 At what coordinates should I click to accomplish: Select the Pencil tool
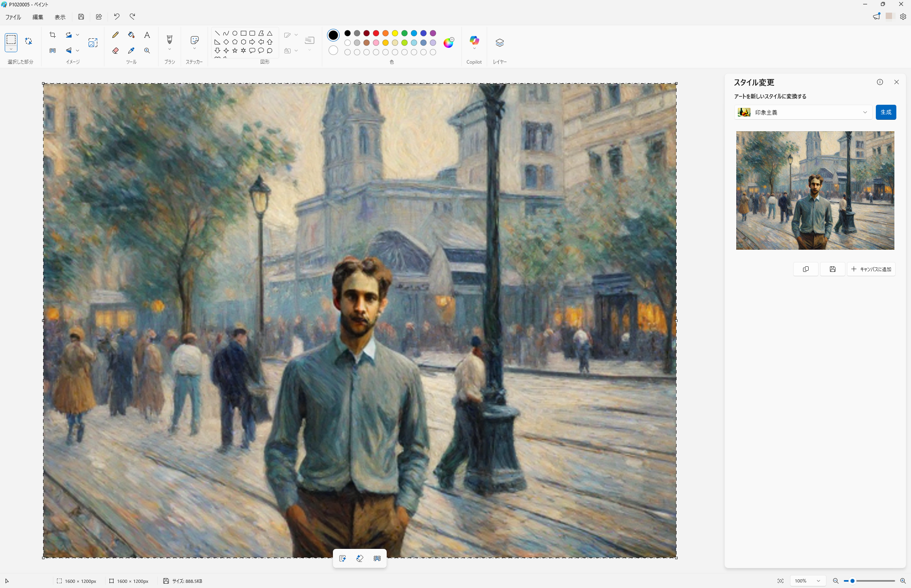tap(115, 35)
